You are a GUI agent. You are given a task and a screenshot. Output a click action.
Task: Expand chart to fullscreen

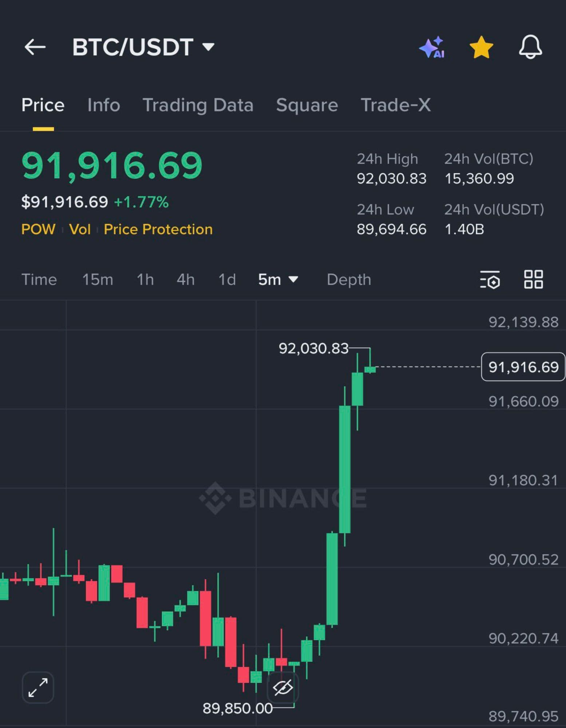[38, 687]
